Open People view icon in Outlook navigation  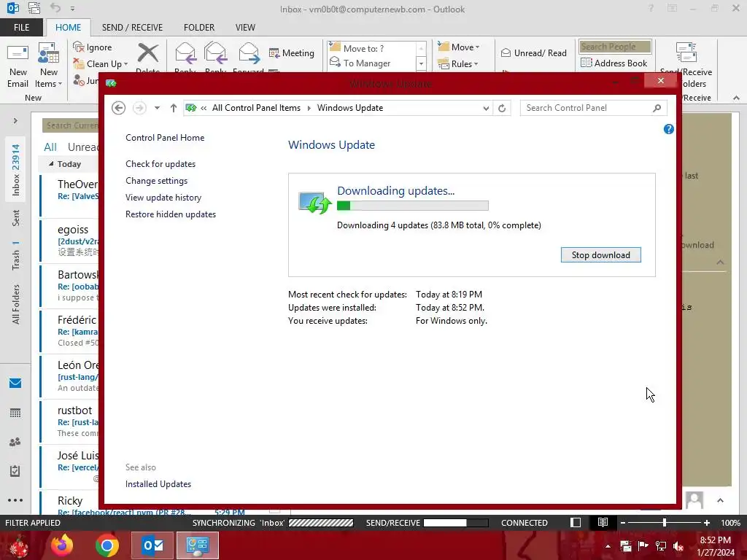tap(15, 442)
